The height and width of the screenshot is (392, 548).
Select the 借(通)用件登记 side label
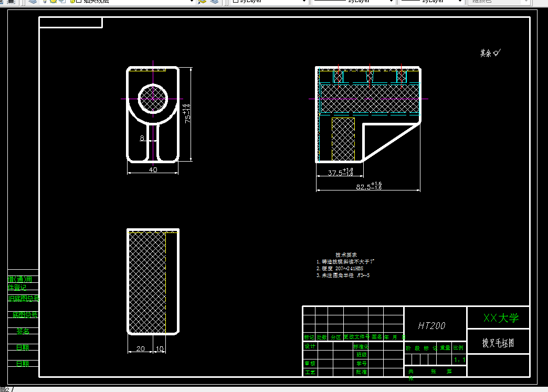20,283
